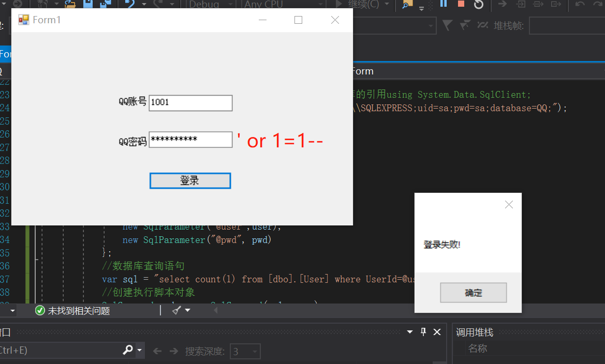
Task: Restart the debug session icon
Action: 478,4
